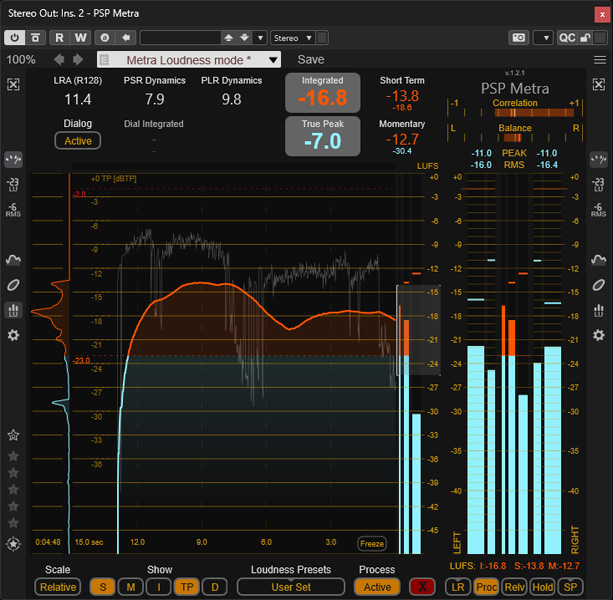This screenshot has height=600, width=613.
Task: Select left -6 RMS scale icon
Action: [x=13, y=210]
